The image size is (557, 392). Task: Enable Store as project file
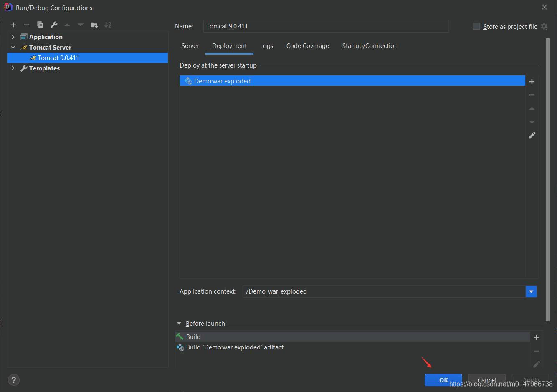pos(476,26)
